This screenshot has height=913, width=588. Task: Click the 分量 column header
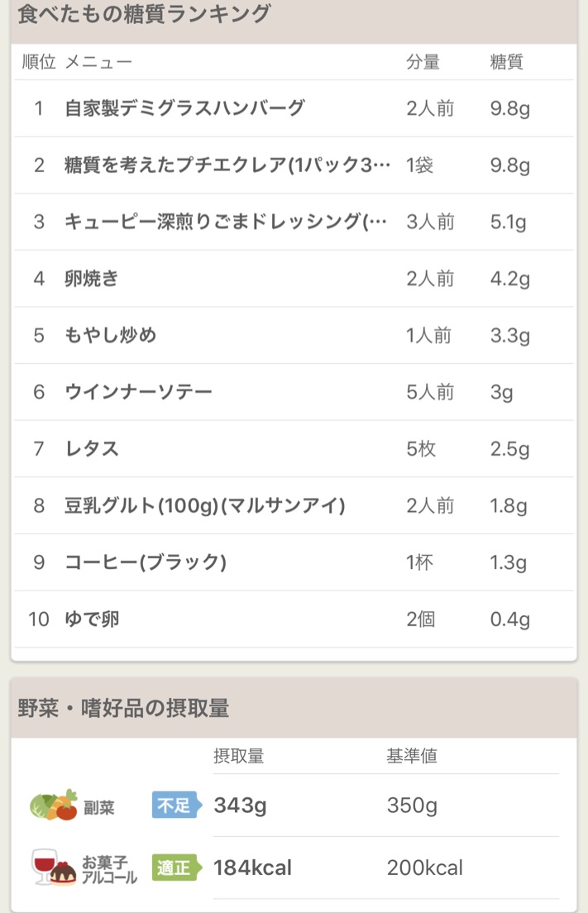pos(423,62)
